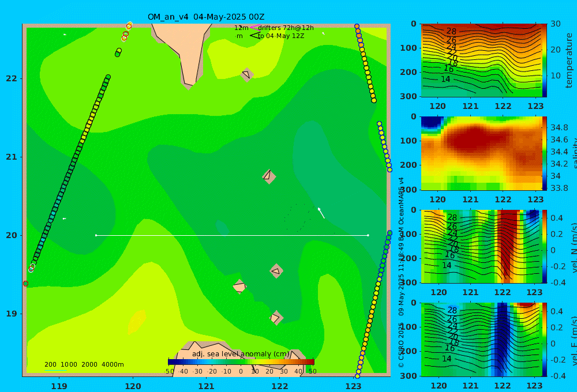Click the 'temperature' axis label
The height and width of the screenshot is (392, 577).
pos(569,61)
